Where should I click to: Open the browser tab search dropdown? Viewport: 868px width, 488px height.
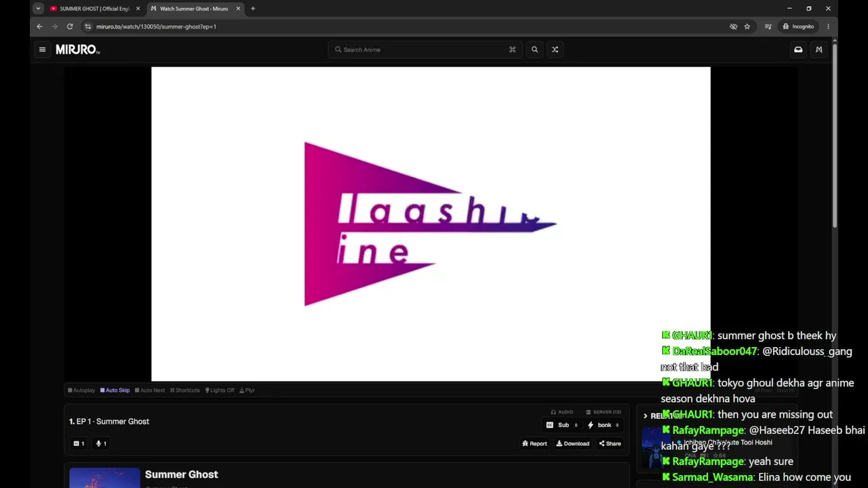pos(38,9)
